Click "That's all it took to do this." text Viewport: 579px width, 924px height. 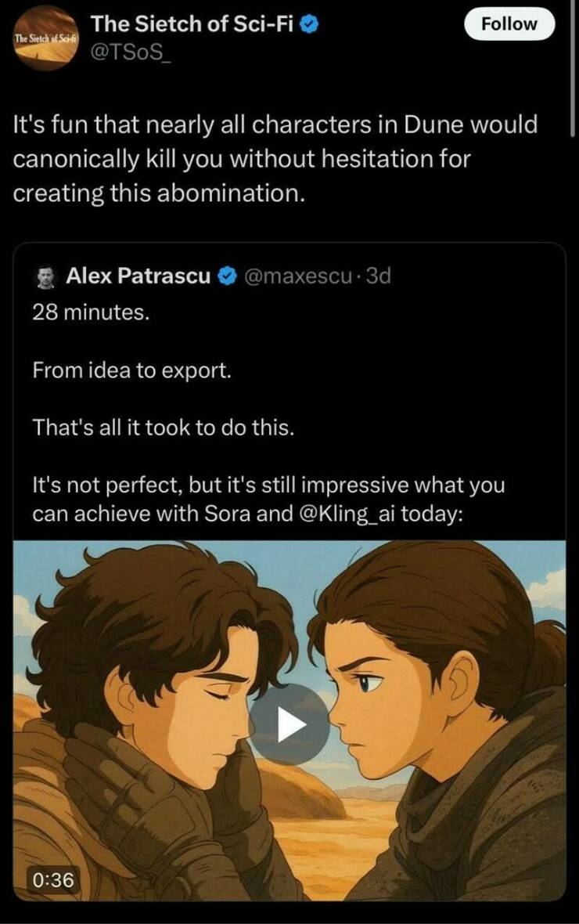[x=164, y=428]
